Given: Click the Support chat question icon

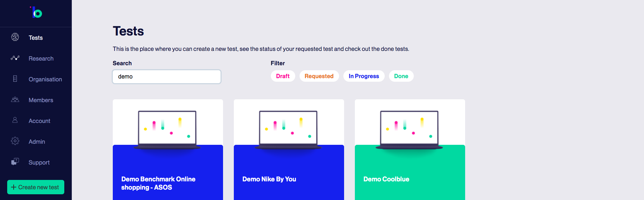Looking at the screenshot, I should tap(15, 162).
